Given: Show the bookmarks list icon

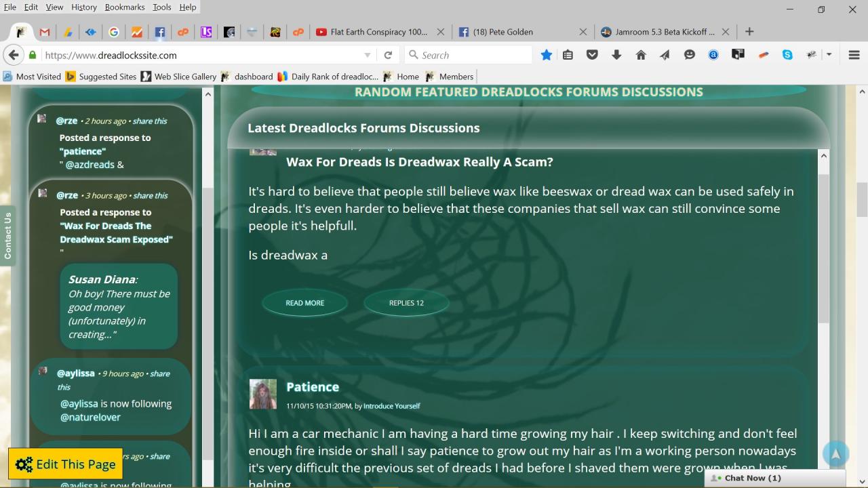Looking at the screenshot, I should tap(568, 55).
